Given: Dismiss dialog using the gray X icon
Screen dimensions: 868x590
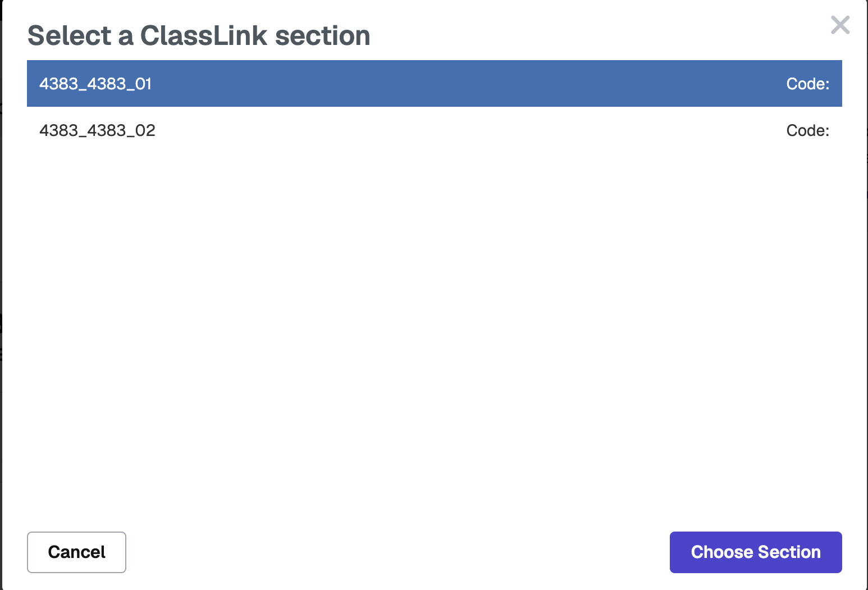Looking at the screenshot, I should (x=840, y=25).
